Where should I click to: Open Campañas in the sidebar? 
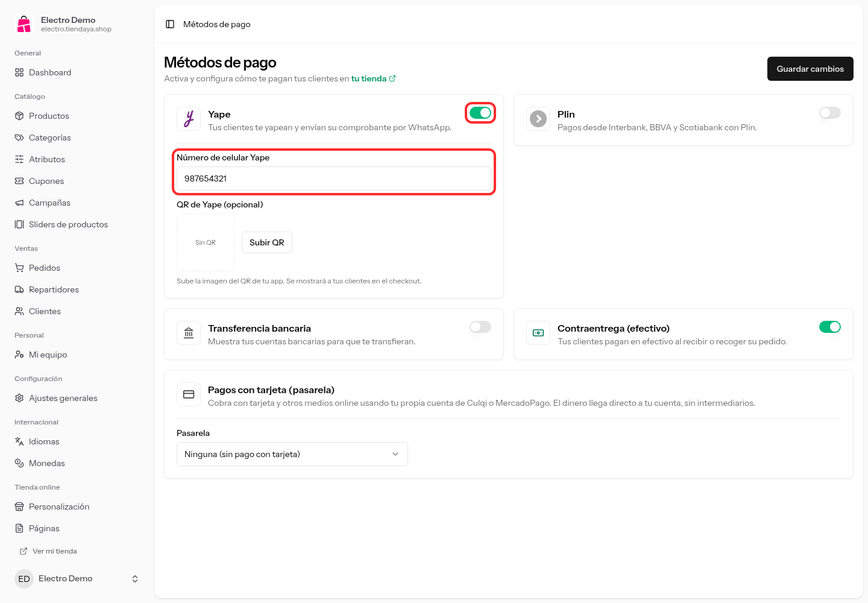77,203
